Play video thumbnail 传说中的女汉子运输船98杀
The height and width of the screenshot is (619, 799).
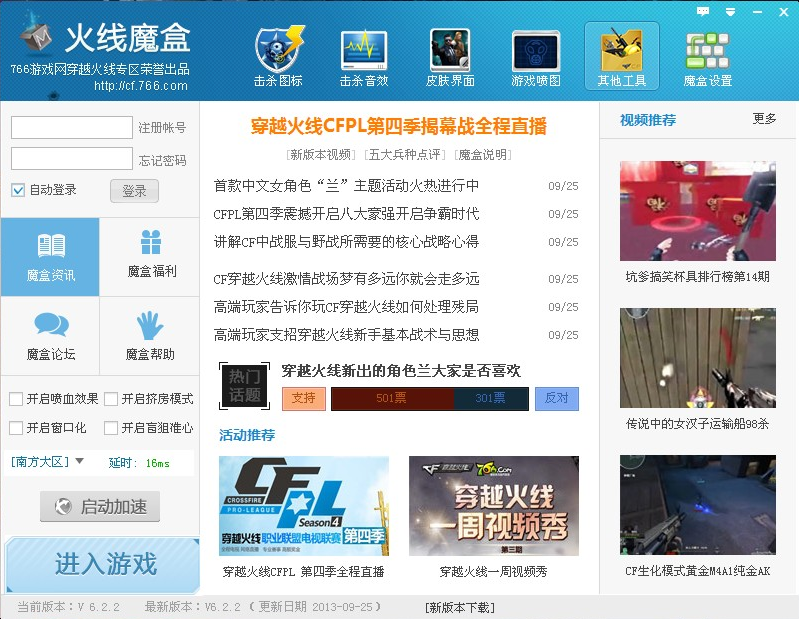(x=698, y=358)
